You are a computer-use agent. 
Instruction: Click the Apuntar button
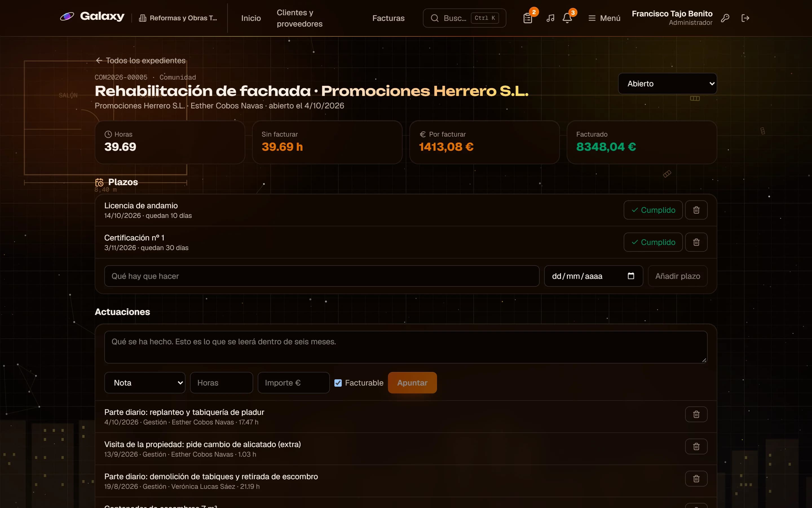coord(412,383)
